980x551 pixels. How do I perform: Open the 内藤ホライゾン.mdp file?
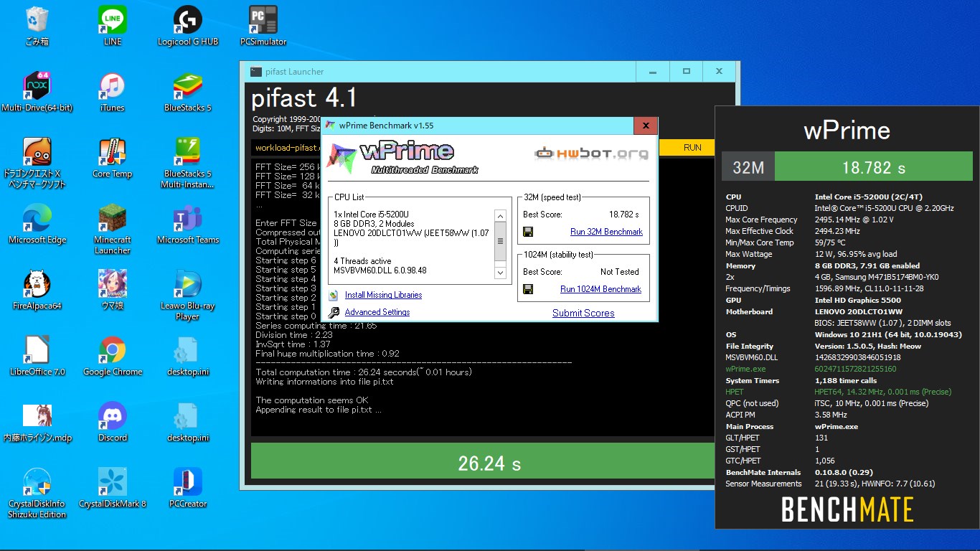[37, 422]
